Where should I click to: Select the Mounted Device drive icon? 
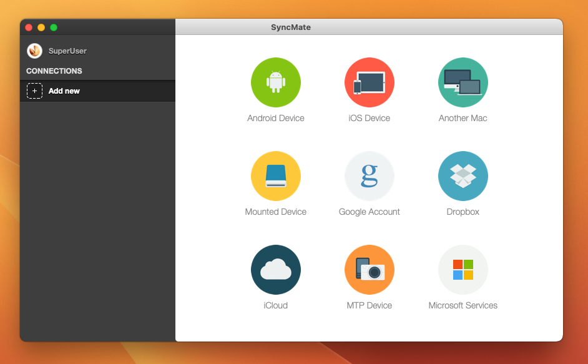[275, 176]
